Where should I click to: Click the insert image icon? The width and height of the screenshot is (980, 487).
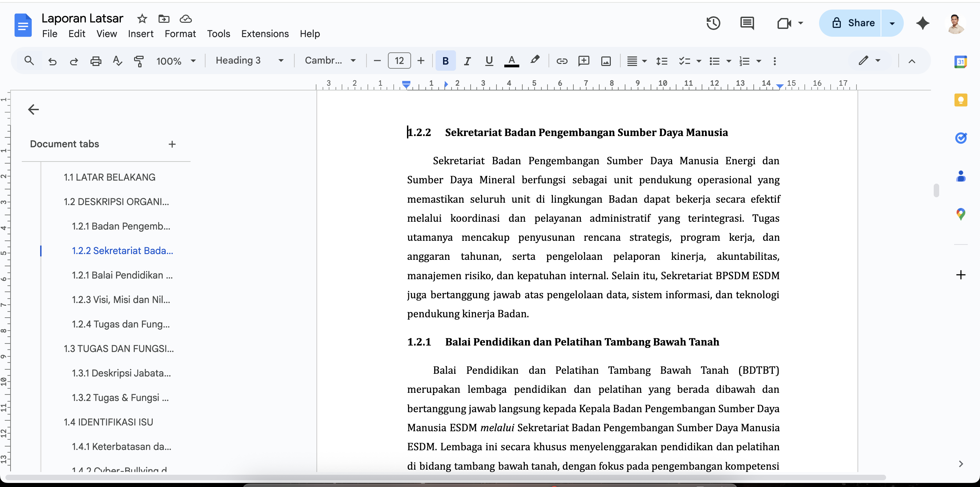coord(606,61)
